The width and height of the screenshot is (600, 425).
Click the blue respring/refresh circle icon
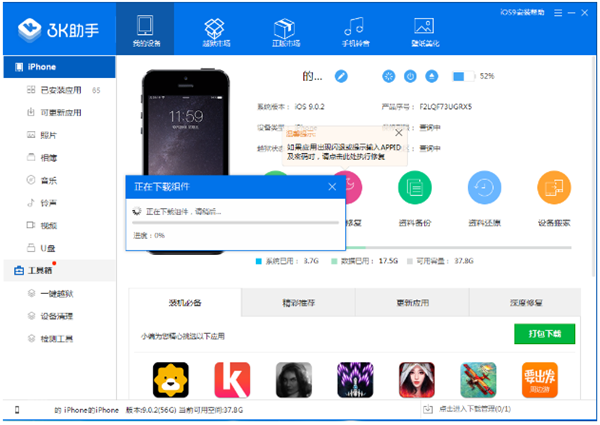389,76
